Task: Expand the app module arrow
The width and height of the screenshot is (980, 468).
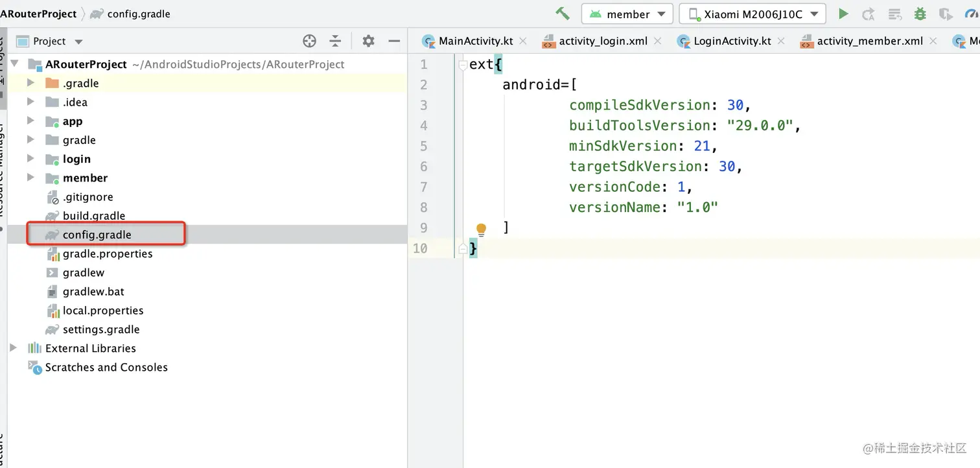Action: point(30,121)
